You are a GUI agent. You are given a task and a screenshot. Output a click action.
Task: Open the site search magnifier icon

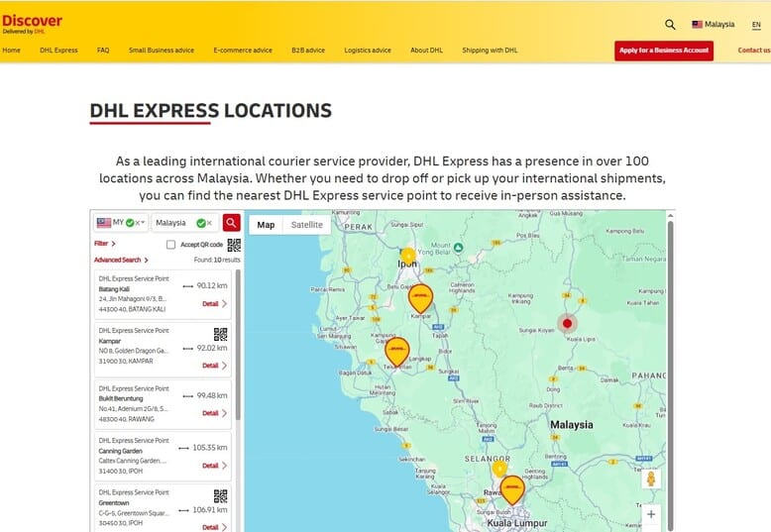(x=670, y=24)
